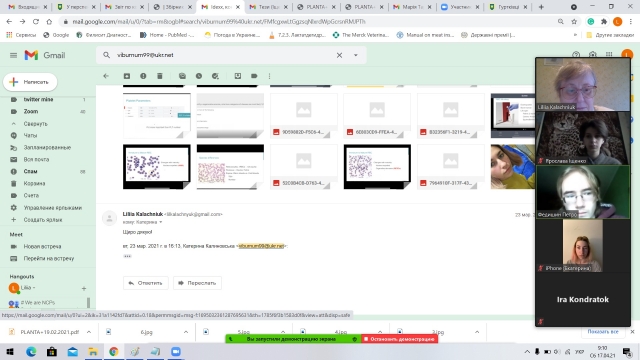Open the 52C084C8-0763 image attachment
The height and width of the screenshot is (360, 640).
click(304, 167)
